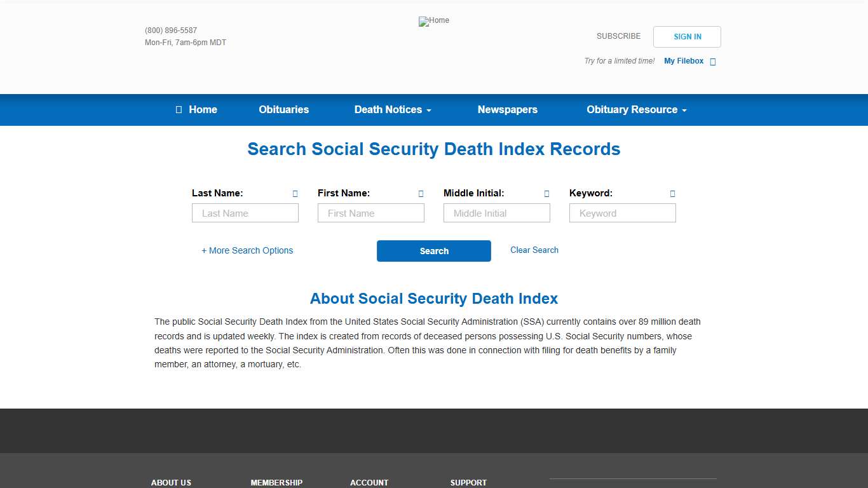The image size is (868, 488).
Task: Click the Clear Search link
Action: (x=534, y=250)
